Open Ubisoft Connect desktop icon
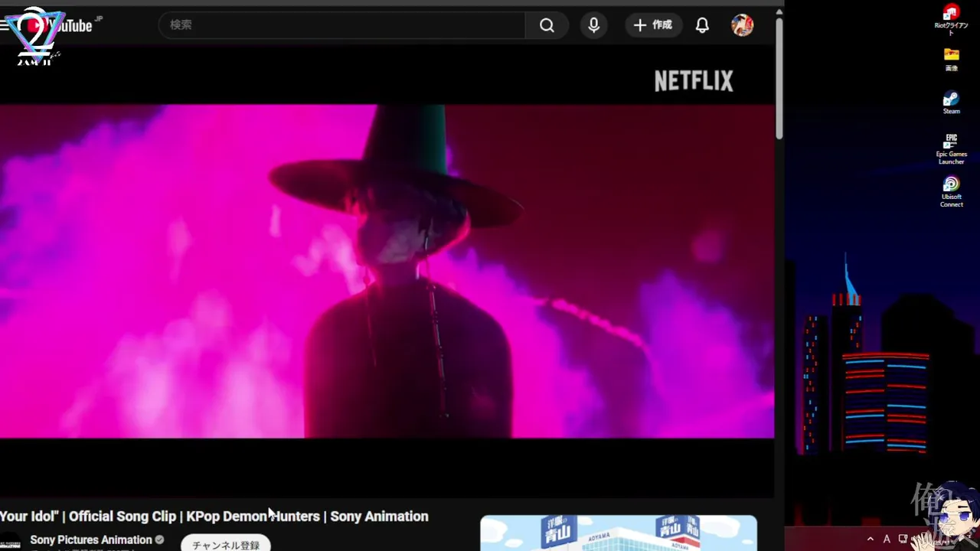 tap(951, 192)
